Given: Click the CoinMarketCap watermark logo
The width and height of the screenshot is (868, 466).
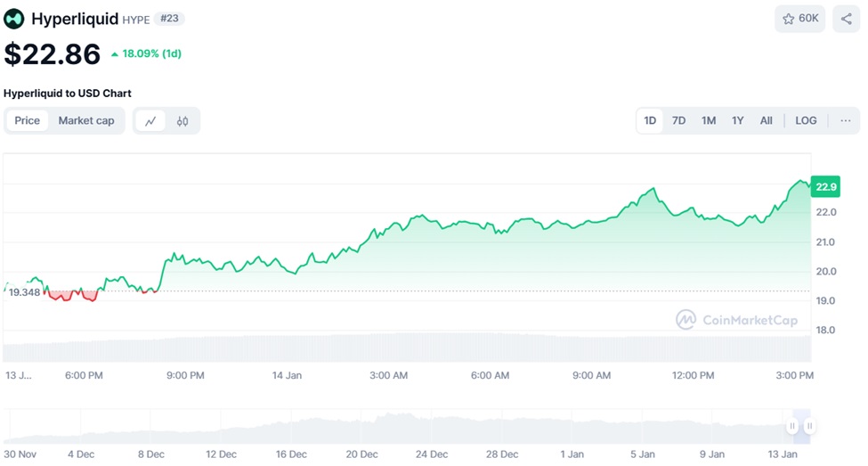Looking at the screenshot, I should (x=737, y=320).
